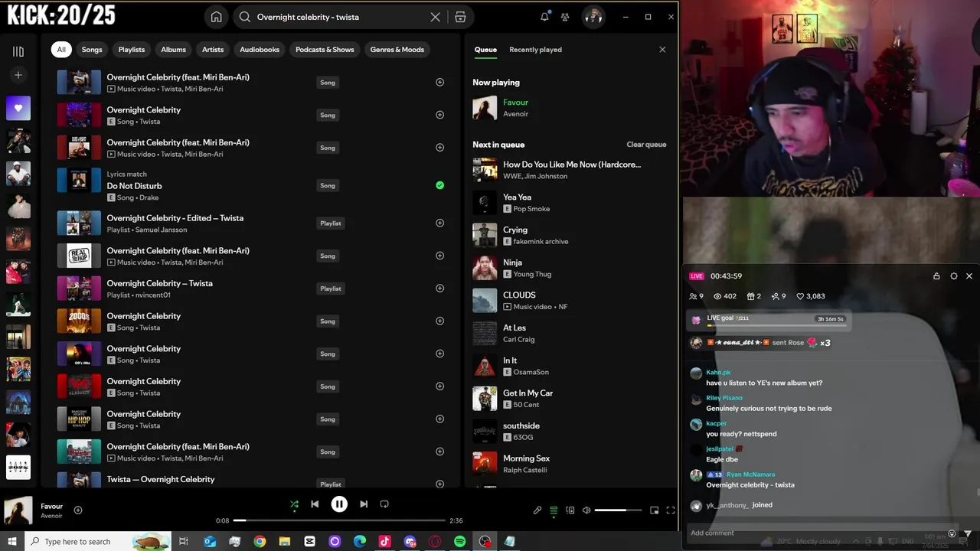Add Favour to Liked Songs
This screenshot has width=980, height=551.
pos(77,510)
